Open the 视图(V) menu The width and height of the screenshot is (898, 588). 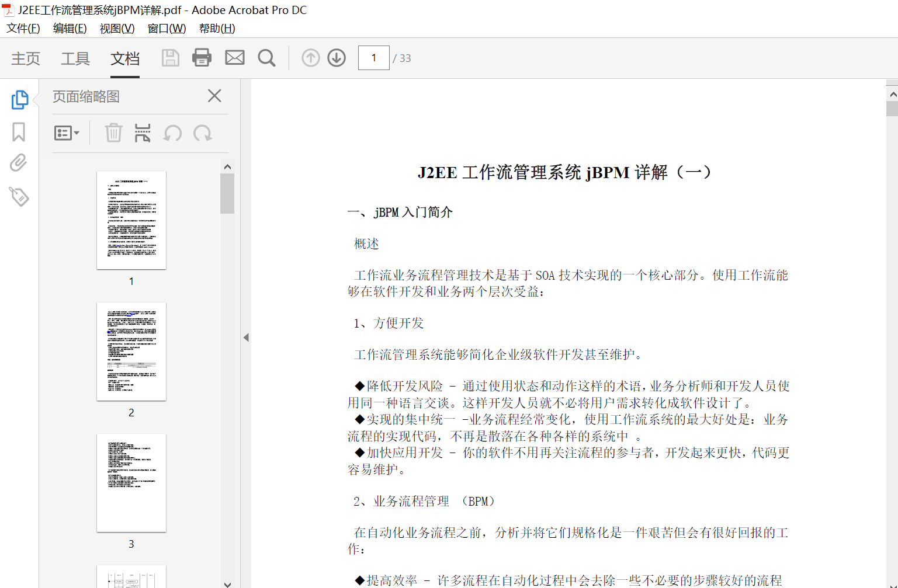(117, 29)
